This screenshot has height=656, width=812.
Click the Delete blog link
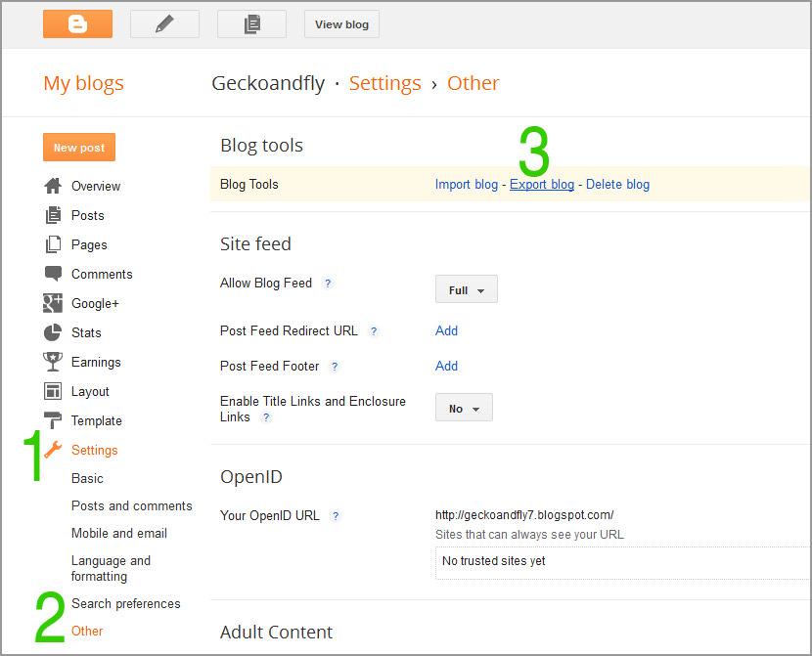617,185
